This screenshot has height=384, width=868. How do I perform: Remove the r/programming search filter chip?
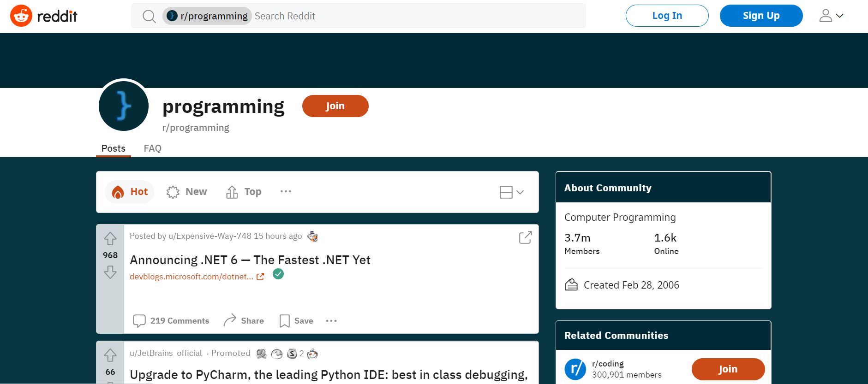click(x=207, y=16)
